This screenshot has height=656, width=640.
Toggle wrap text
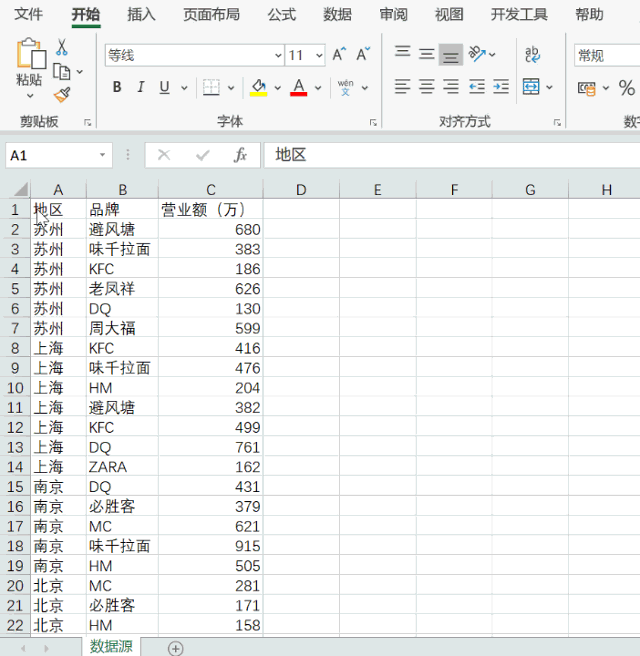coord(532,55)
